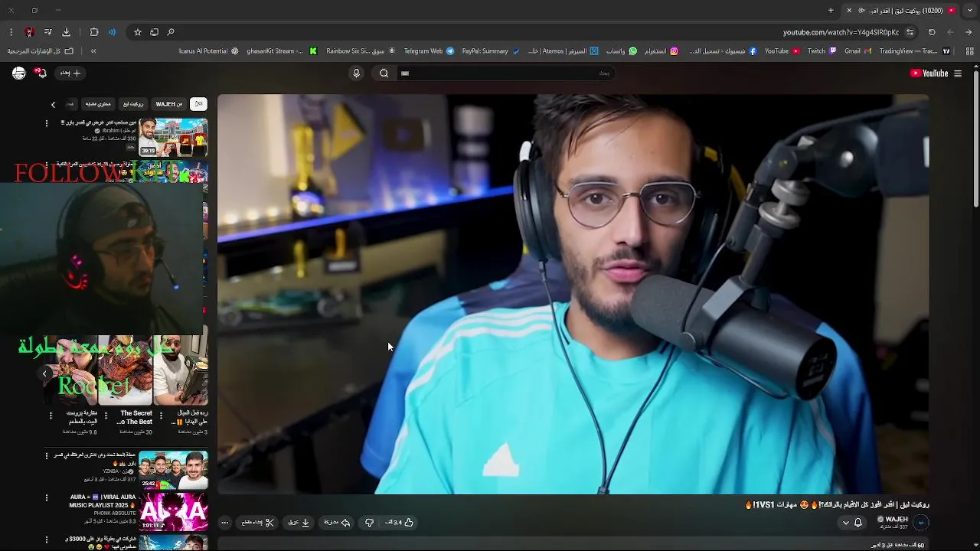
Task: Bookmark this page with the star icon
Action: click(138, 32)
